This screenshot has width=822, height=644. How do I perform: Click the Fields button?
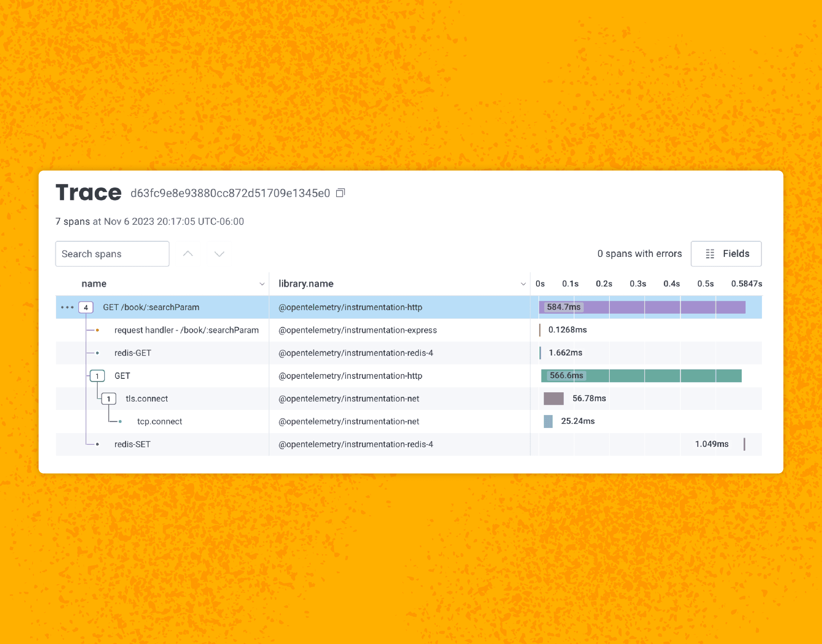click(x=726, y=254)
